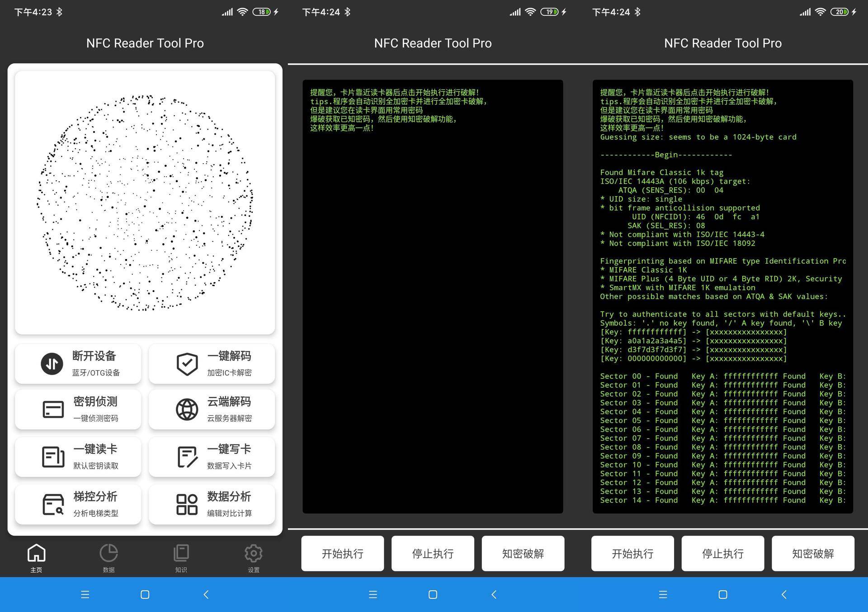Viewport: 868px width, 612px height.
Task: Open 一键解码 shield check icon
Action: [x=187, y=364]
